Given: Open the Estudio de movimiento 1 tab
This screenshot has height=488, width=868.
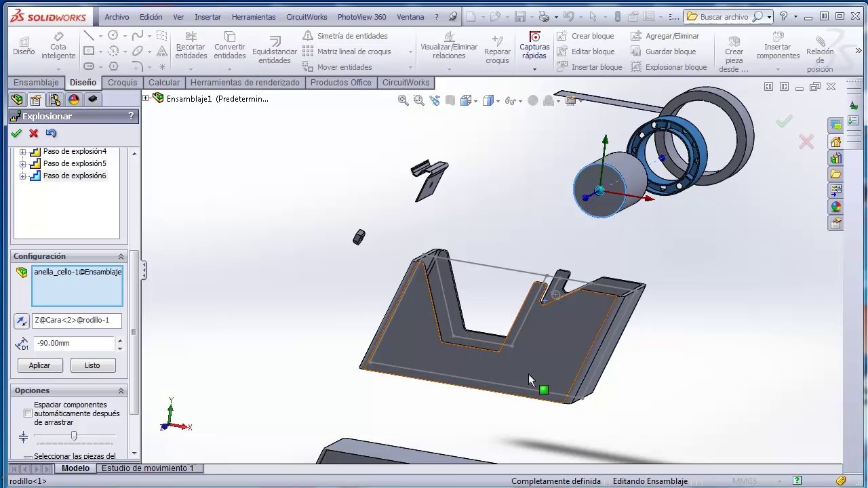Looking at the screenshot, I should pyautogui.click(x=148, y=468).
